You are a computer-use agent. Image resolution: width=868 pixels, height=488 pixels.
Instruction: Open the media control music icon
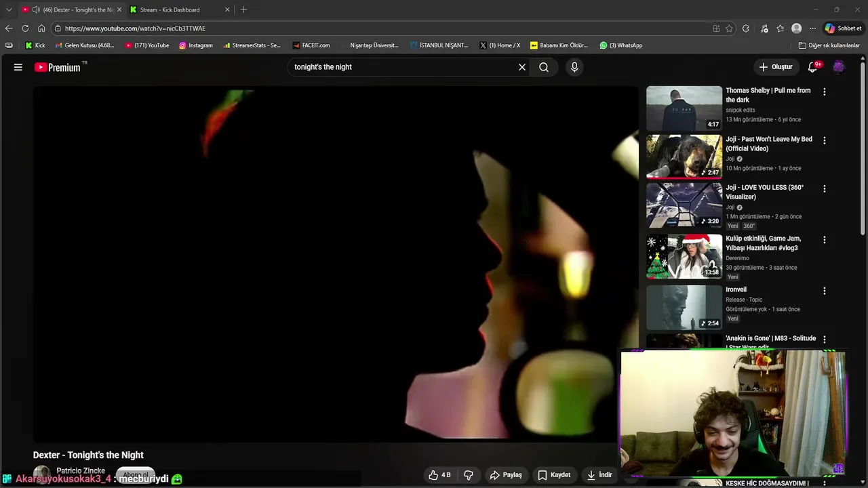click(764, 28)
